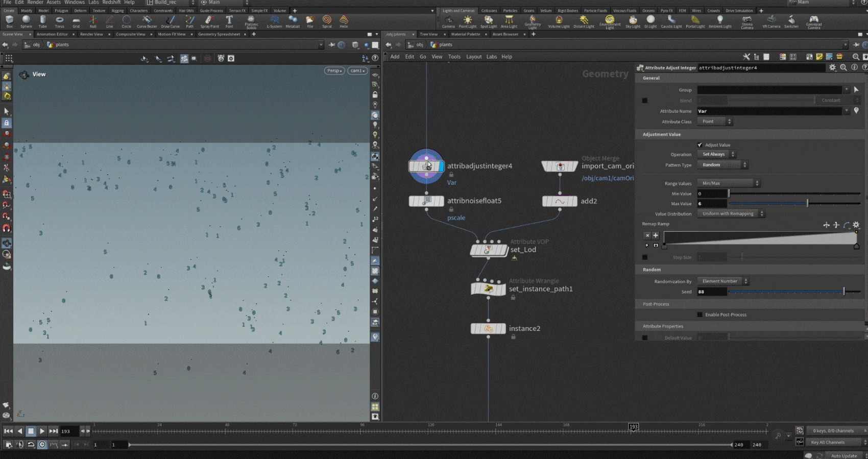868x459 pixels.
Task: Enable the Post-Process checkbox
Action: 700,315
